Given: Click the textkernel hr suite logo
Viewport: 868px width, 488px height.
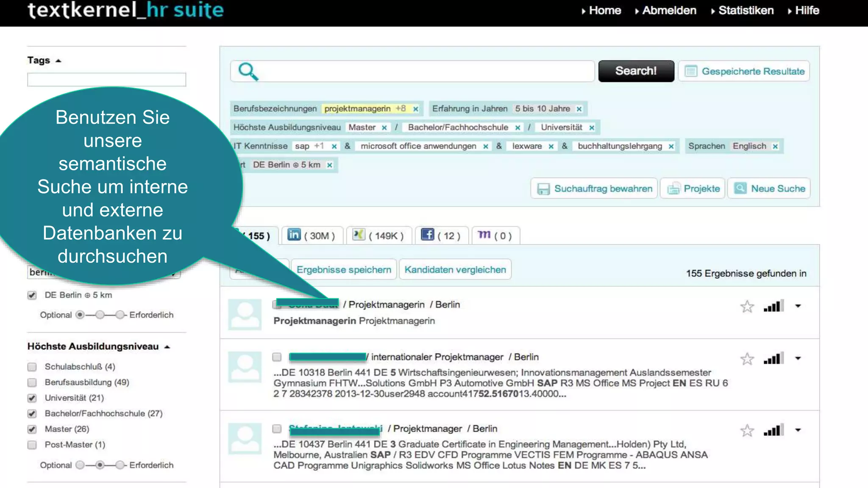Looking at the screenshot, I should 125,10.
